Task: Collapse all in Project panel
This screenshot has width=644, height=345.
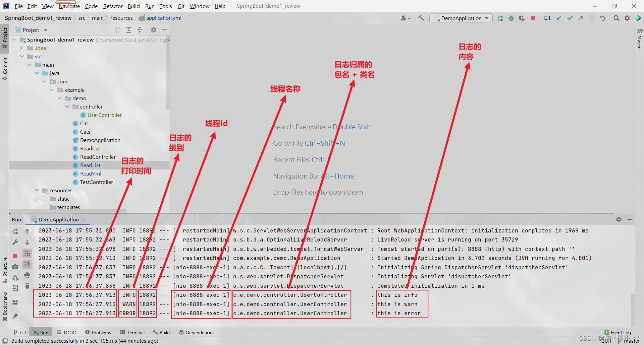Action: click(x=140, y=30)
